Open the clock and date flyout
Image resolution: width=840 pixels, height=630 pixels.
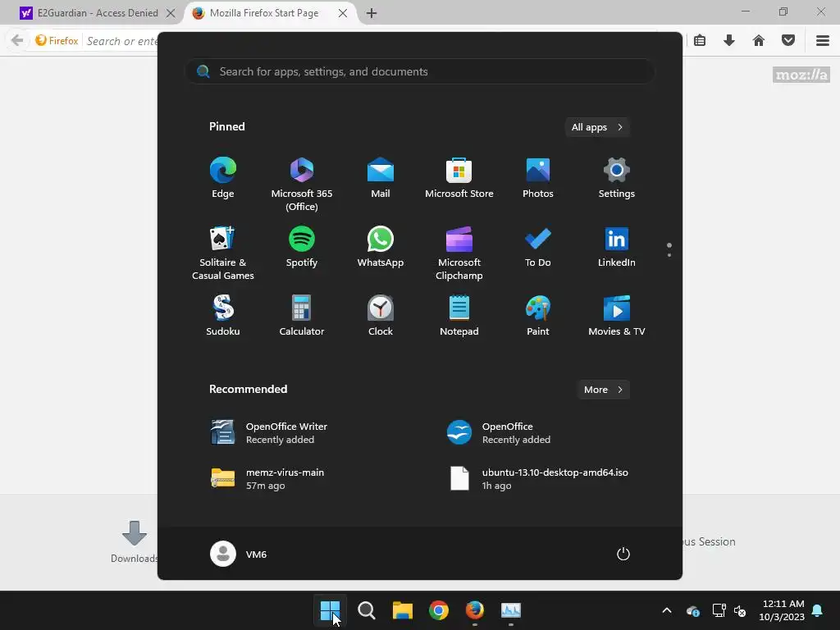[782, 610]
